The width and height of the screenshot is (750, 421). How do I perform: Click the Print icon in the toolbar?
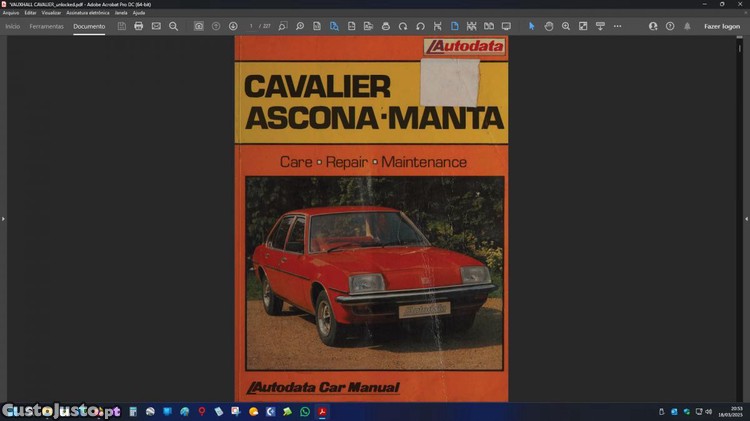pyautogui.click(x=138, y=26)
